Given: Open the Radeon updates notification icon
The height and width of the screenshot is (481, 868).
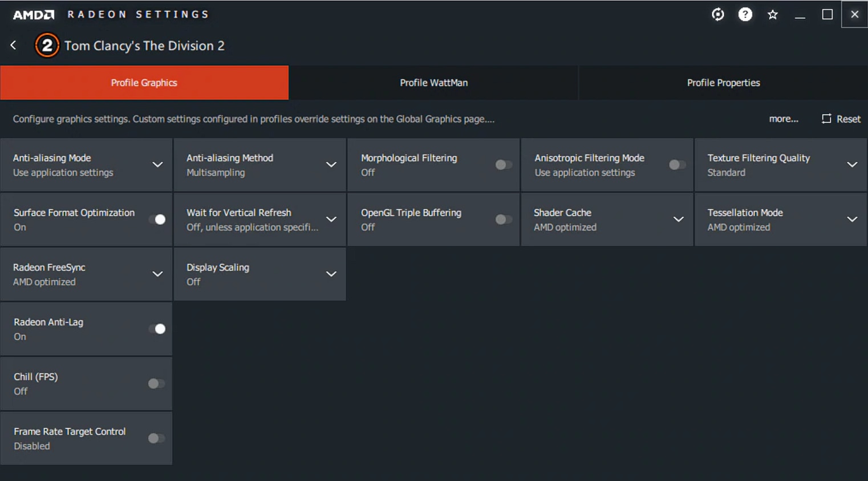Looking at the screenshot, I should pyautogui.click(x=718, y=14).
